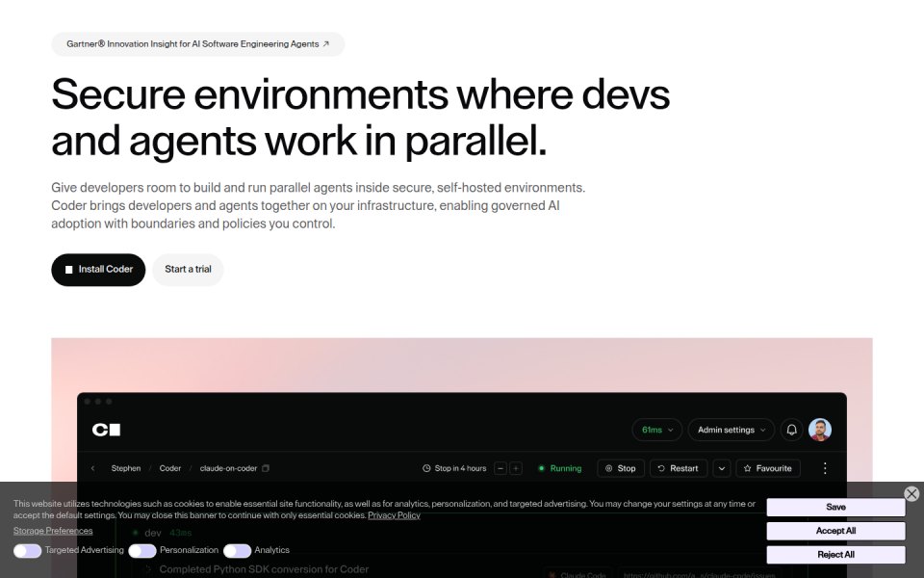Click the Stop workspace button
The image size is (924, 578).
tap(621, 468)
